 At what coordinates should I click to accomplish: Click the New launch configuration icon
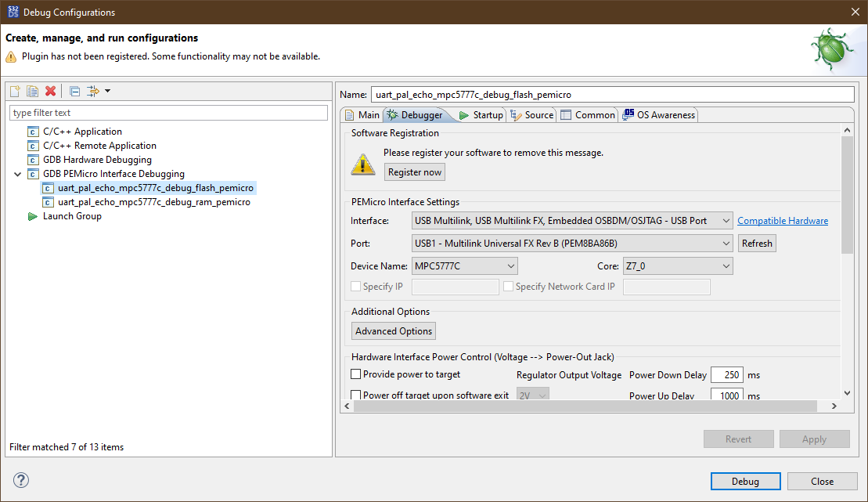coord(15,91)
